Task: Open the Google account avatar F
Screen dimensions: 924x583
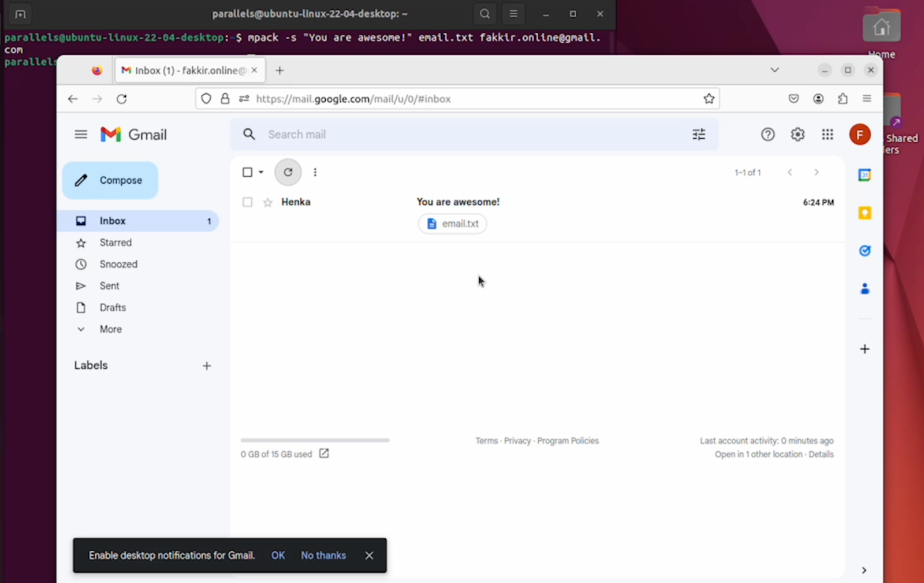Action: tap(860, 135)
